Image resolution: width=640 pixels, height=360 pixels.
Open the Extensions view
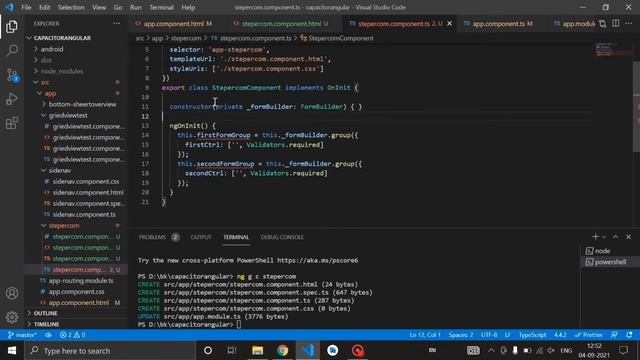tap(12, 123)
